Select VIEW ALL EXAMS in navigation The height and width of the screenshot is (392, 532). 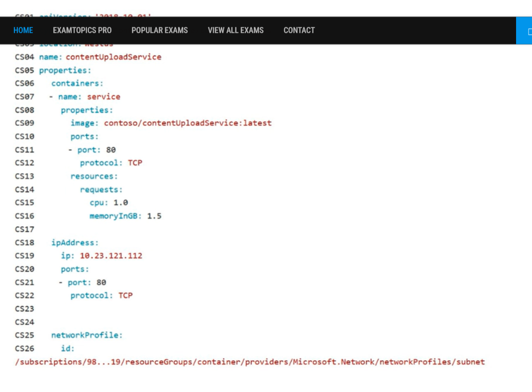point(235,30)
